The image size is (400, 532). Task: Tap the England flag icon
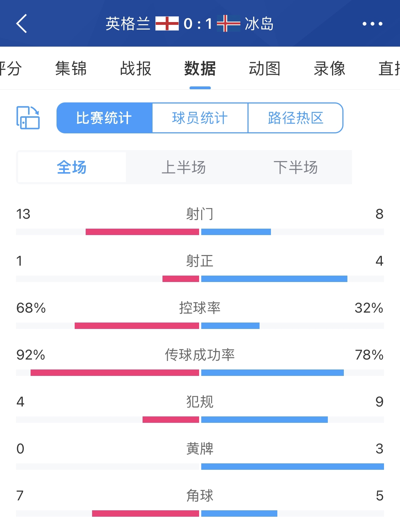[x=167, y=24]
